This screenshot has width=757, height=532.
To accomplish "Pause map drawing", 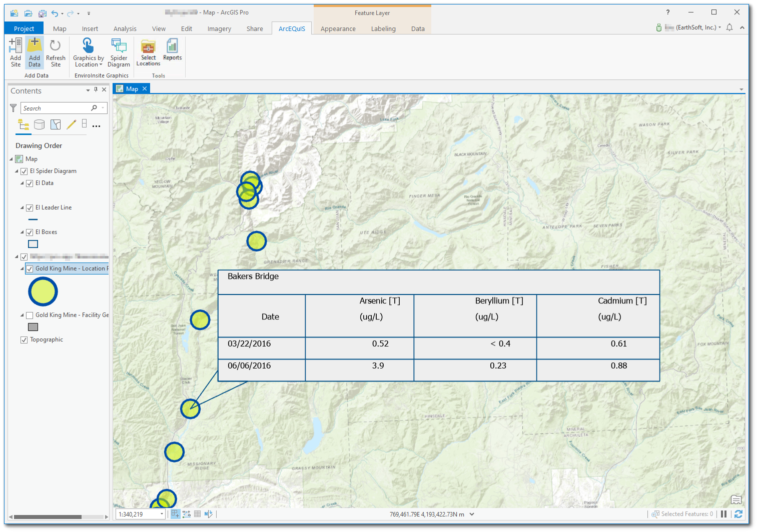I will (723, 514).
